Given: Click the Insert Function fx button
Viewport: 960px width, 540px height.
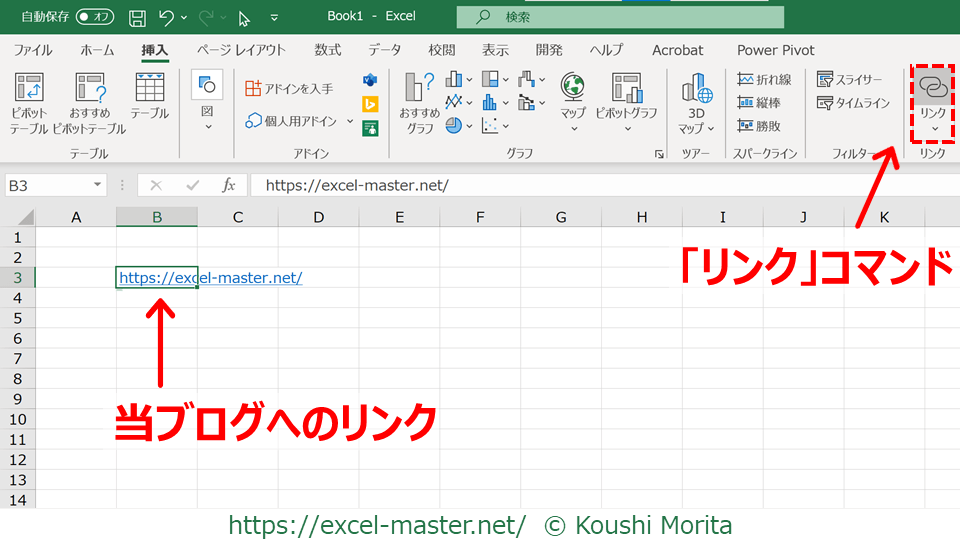Looking at the screenshot, I should click(x=228, y=185).
